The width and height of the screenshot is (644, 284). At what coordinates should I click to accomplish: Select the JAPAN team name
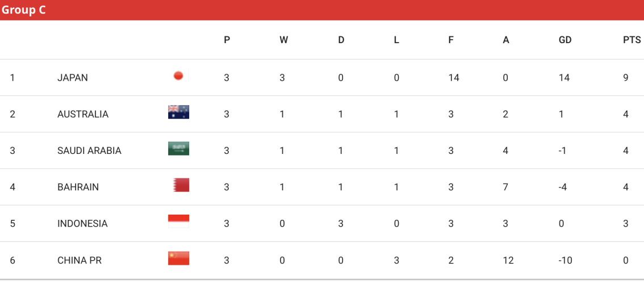coord(73,78)
